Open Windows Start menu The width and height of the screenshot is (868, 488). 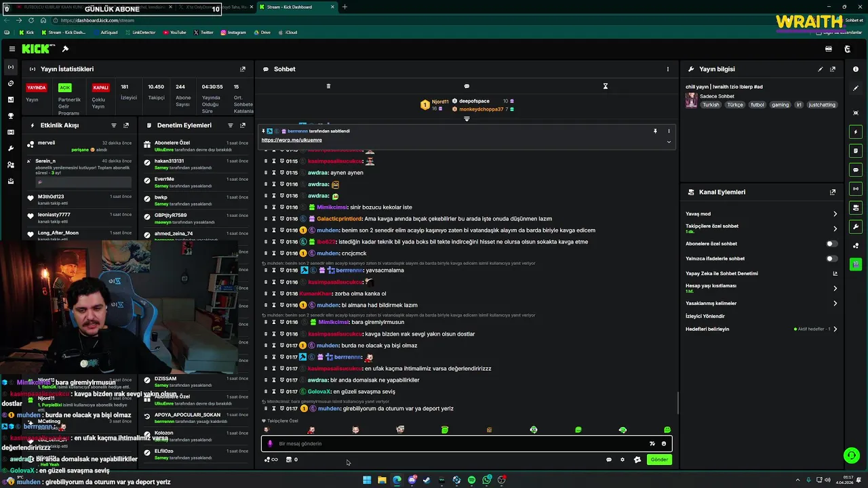(x=367, y=480)
